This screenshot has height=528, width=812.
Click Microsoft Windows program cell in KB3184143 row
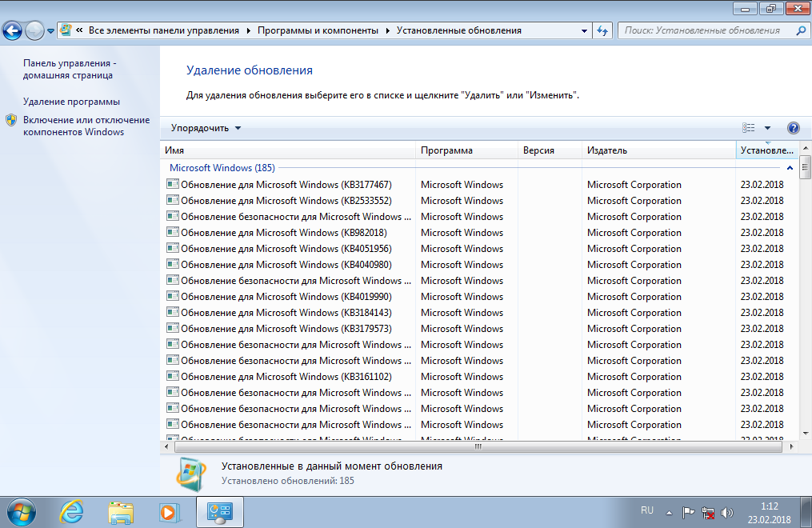pyautogui.click(x=462, y=313)
